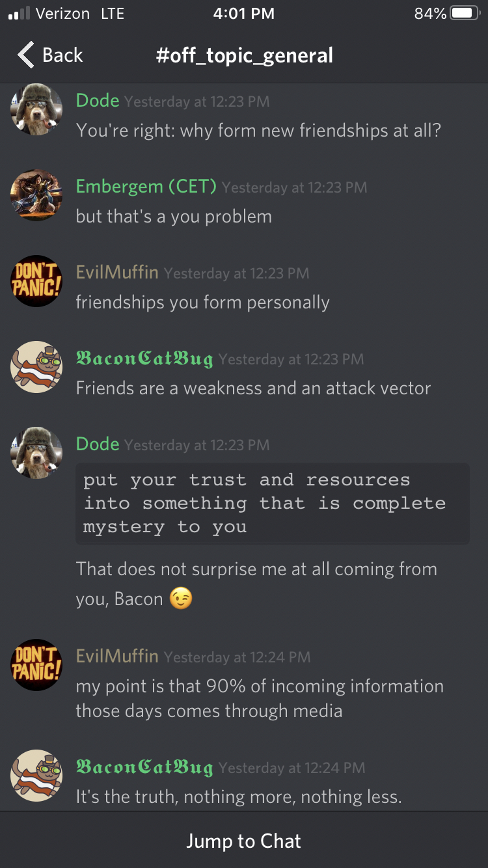
Task: Tap the BaconCatBug username on 12:23 message
Action: coord(144,359)
